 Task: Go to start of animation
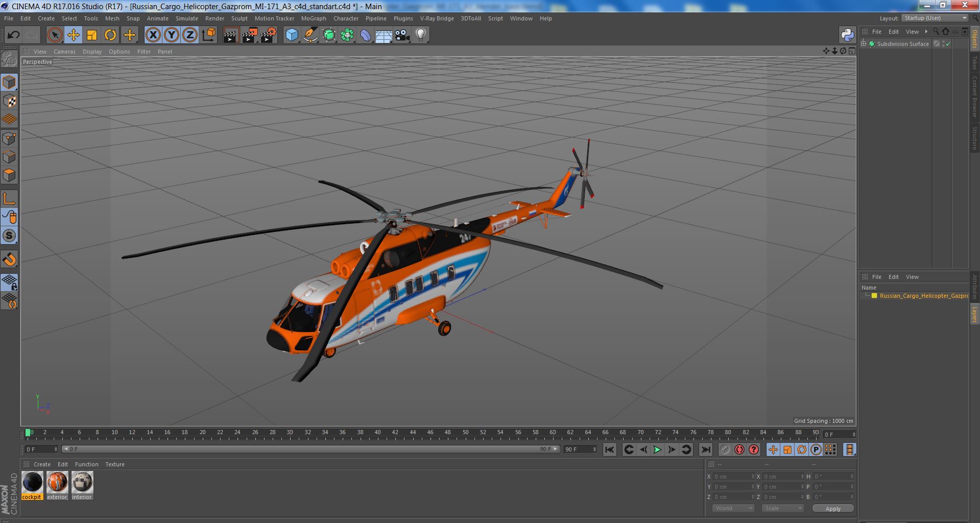(609, 449)
